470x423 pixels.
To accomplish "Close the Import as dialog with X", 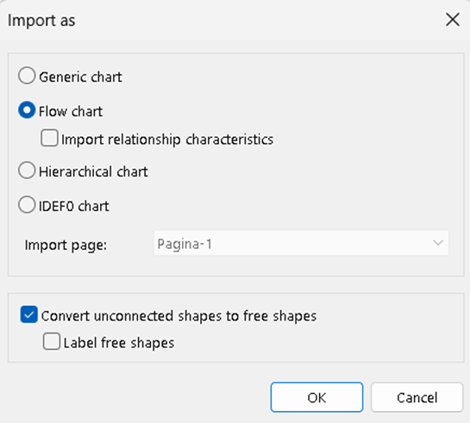I will pos(453,20).
